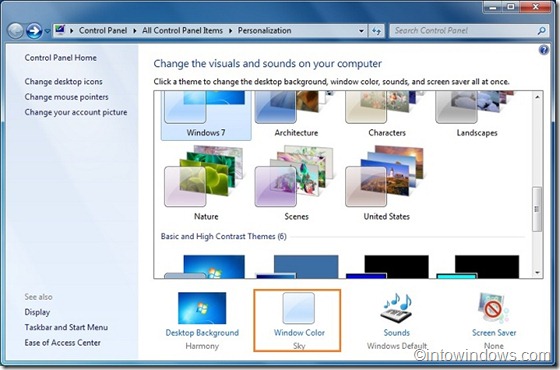Select the Characters theme
Screen dimensions: 560x370
(x=387, y=115)
